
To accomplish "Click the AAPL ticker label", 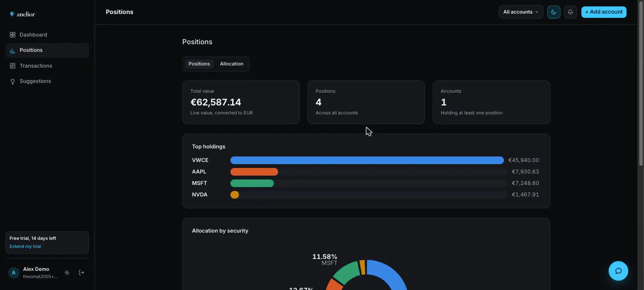I will (199, 172).
